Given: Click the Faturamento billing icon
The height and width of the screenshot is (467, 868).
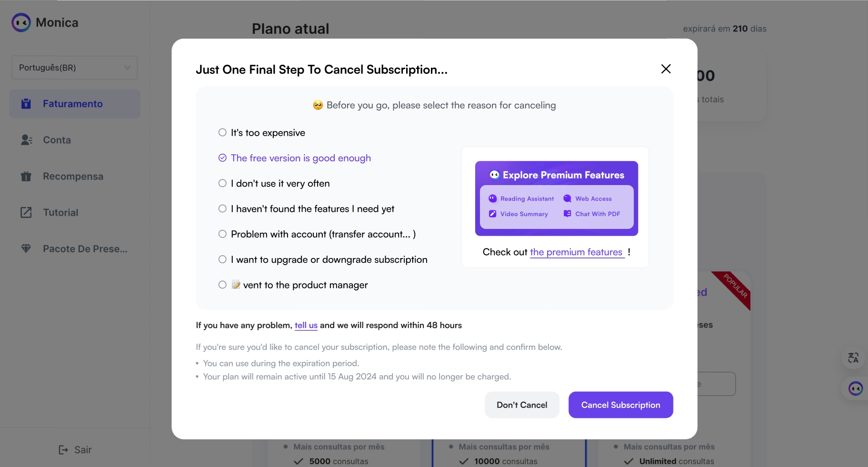Looking at the screenshot, I should pyautogui.click(x=26, y=104).
